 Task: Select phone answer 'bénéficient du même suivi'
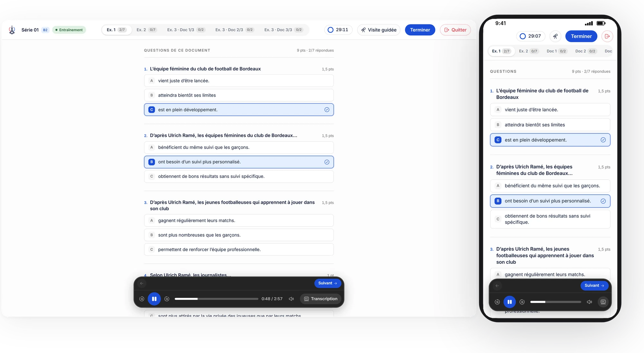[550, 186]
